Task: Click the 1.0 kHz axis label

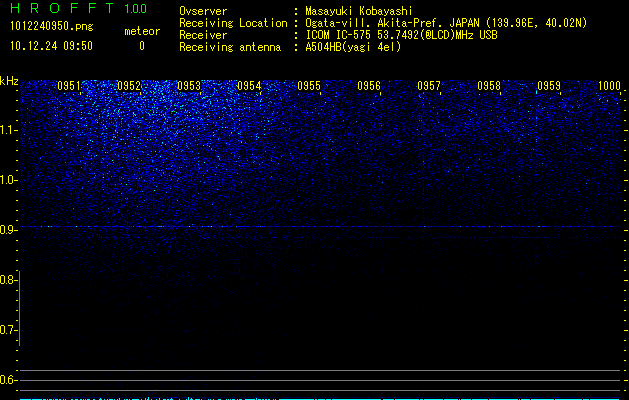Action: click(8, 180)
